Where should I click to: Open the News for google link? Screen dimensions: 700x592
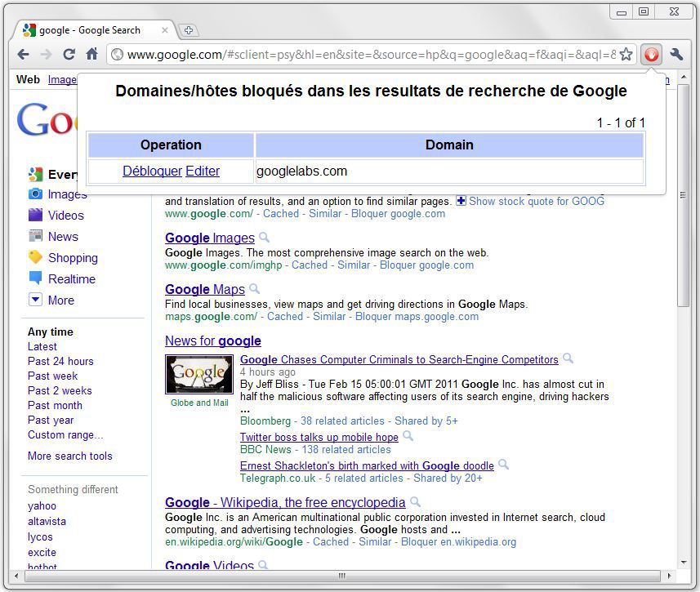213,341
